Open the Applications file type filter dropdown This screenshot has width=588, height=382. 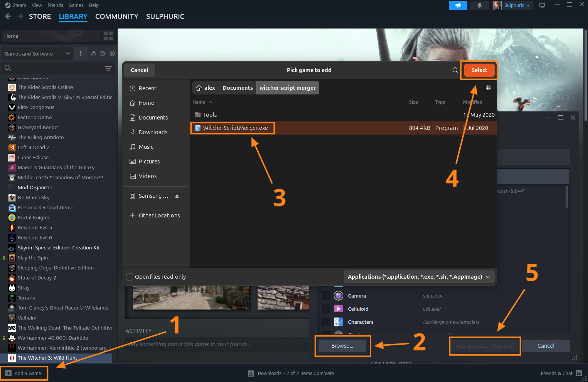point(419,277)
